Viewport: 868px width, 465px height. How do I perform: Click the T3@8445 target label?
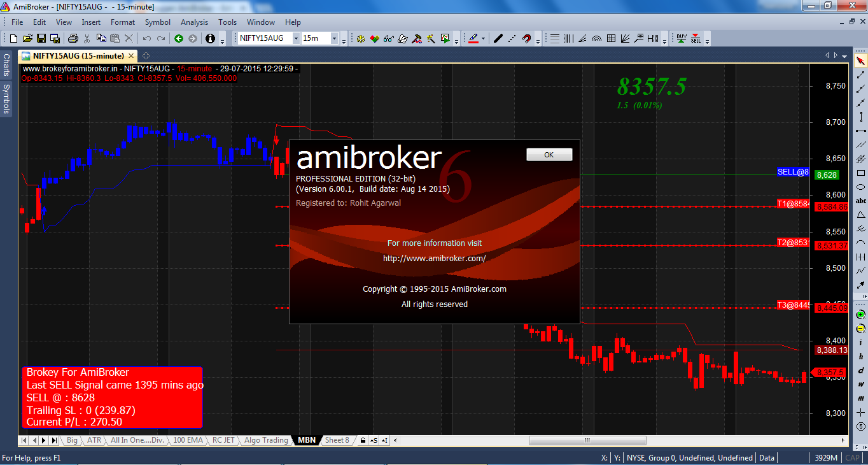pos(793,305)
